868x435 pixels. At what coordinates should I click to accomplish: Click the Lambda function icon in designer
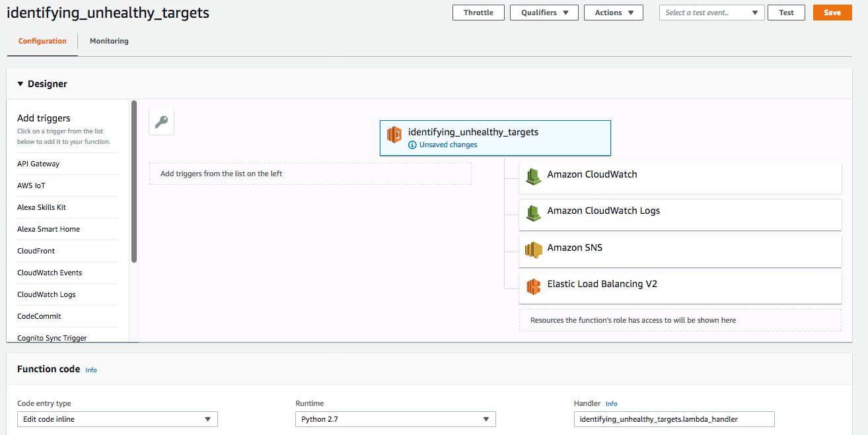(394, 135)
